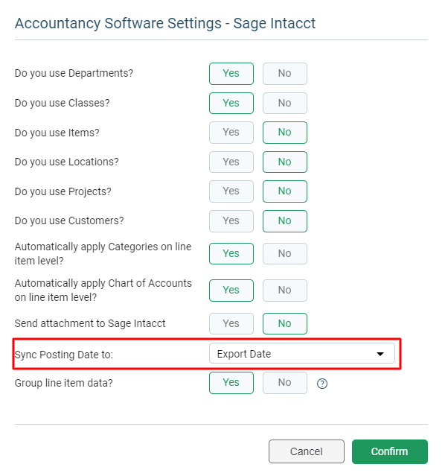Click Yes for Do you use Classes
Viewport: 448px width, 476px height.
[x=231, y=104]
